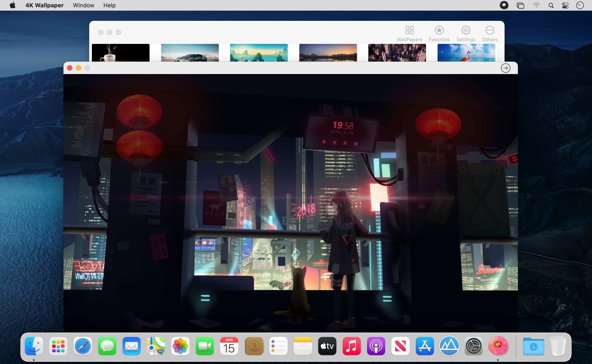The width and height of the screenshot is (592, 364).
Task: Open the Help menu
Action: 109,5
